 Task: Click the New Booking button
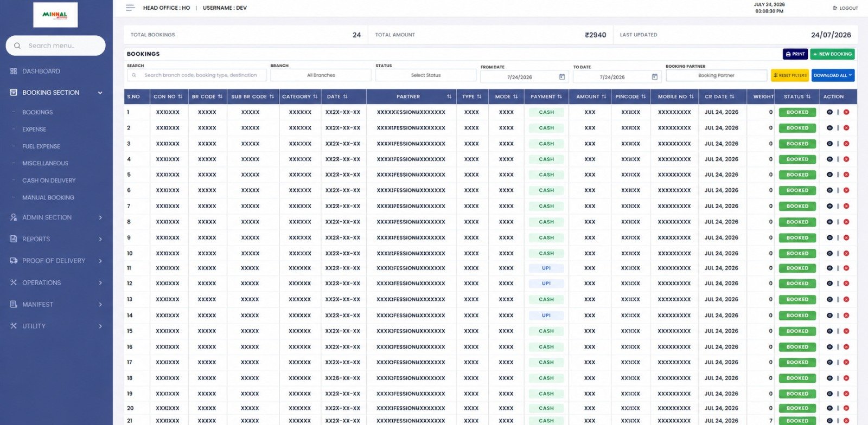[x=832, y=54]
